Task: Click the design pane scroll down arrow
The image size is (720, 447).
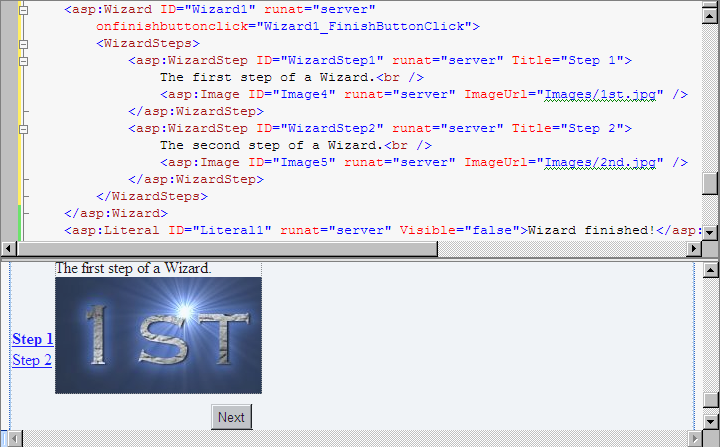Action: (710, 421)
